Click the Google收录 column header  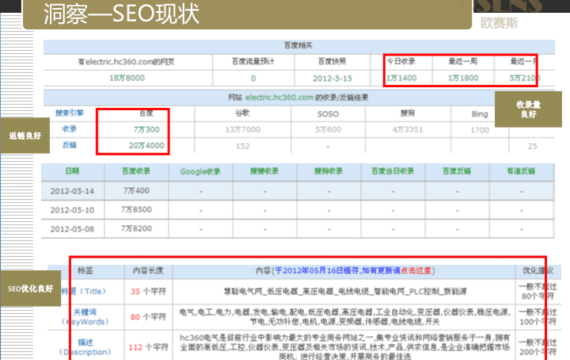click(x=200, y=171)
